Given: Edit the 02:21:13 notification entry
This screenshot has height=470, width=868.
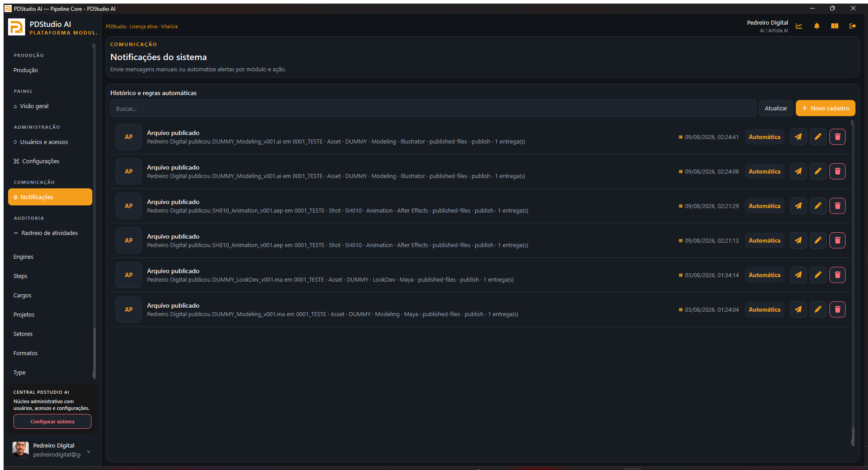Looking at the screenshot, I should pos(818,240).
